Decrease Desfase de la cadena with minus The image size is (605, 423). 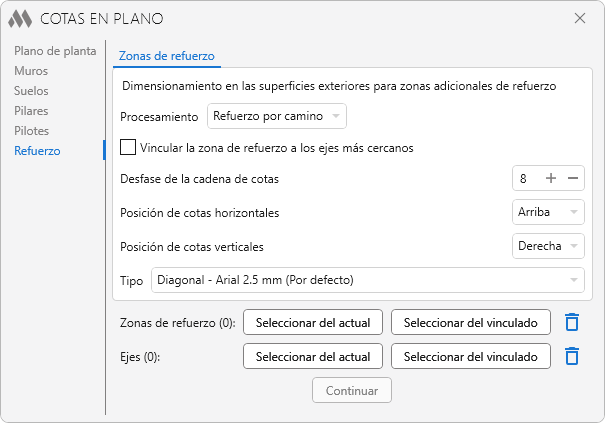point(573,178)
